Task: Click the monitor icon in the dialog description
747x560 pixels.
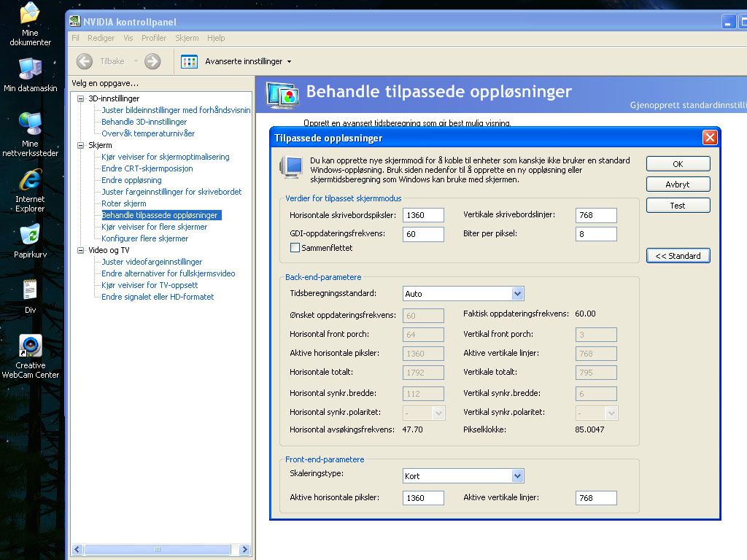Action: click(x=291, y=167)
